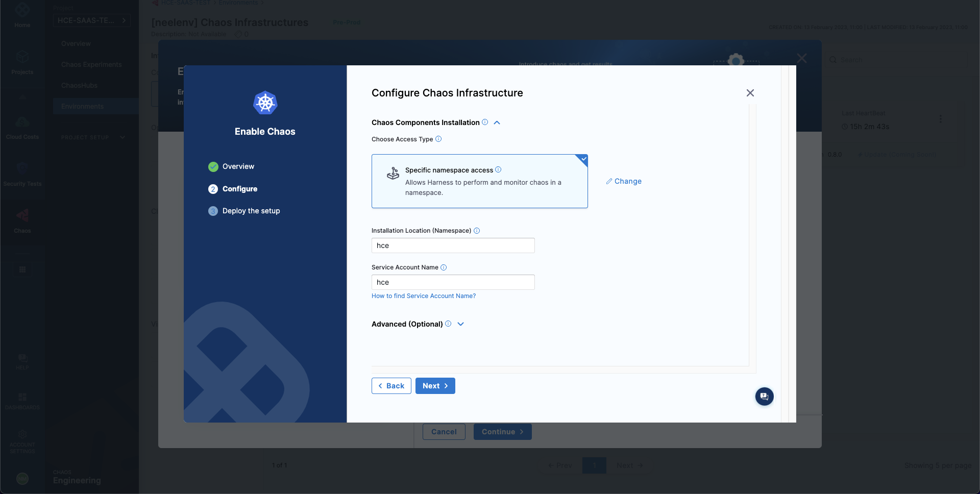Open info tooltip for Service Account Name
Viewport: 980px width, 494px height.
point(444,267)
